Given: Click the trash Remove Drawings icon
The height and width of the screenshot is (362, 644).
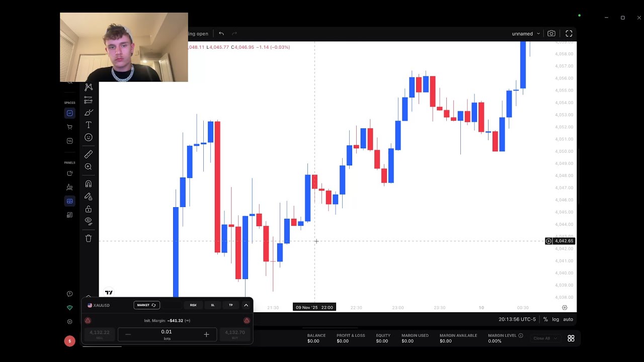Looking at the screenshot, I should 89,238.
